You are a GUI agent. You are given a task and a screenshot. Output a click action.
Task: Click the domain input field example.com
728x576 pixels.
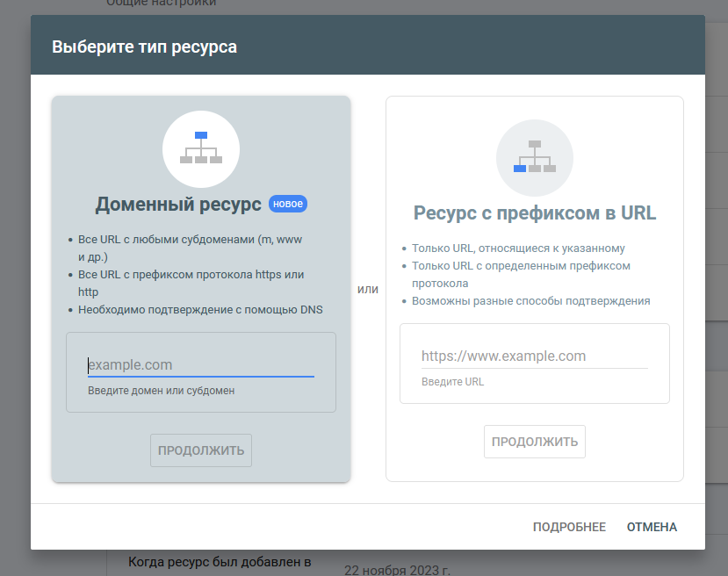pos(201,364)
